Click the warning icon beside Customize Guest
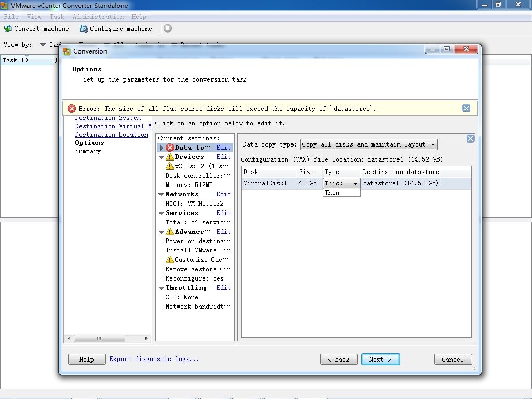The width and height of the screenshot is (532, 399). 170,260
